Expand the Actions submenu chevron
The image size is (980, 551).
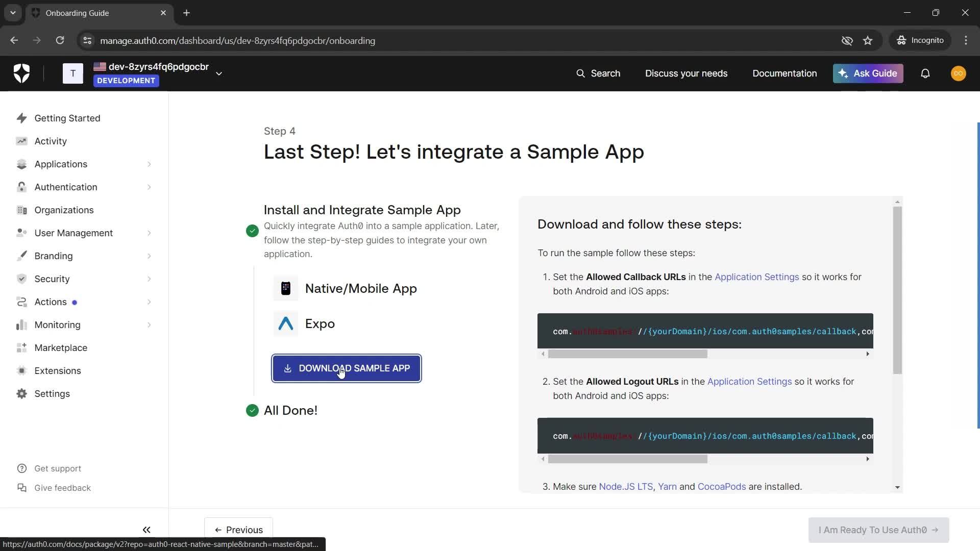(x=149, y=302)
